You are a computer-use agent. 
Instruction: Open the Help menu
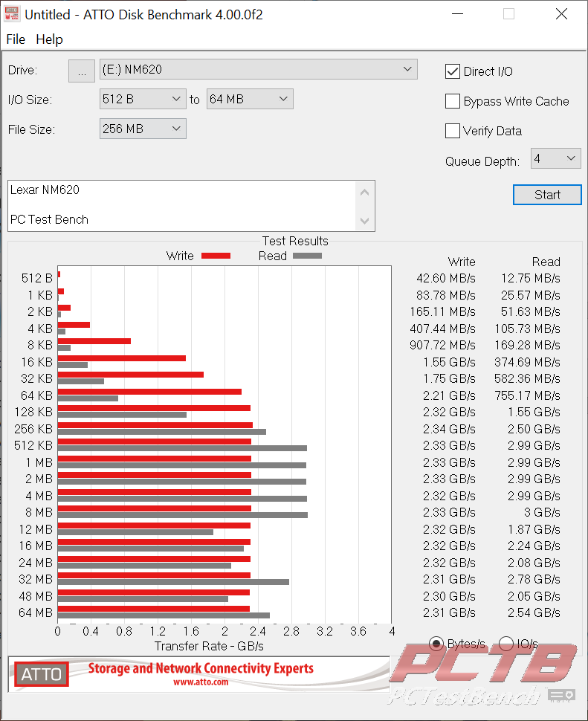pyautogui.click(x=49, y=39)
